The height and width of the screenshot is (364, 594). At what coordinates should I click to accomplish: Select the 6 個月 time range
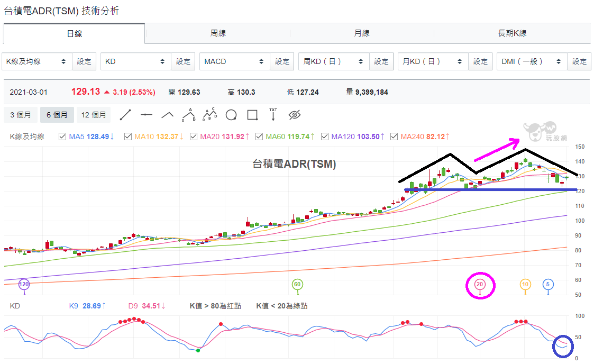pos(57,115)
